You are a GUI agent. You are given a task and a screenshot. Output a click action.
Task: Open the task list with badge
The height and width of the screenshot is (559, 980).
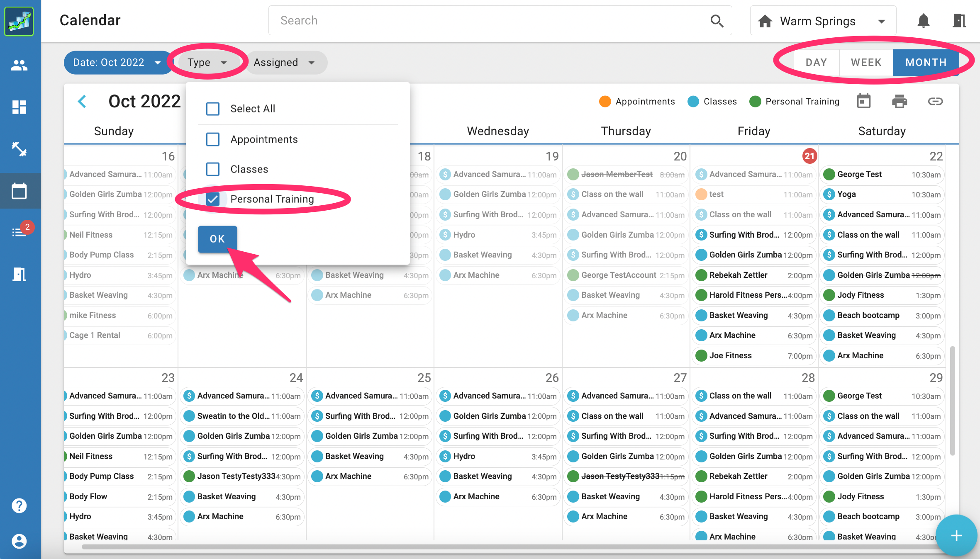[x=19, y=232]
